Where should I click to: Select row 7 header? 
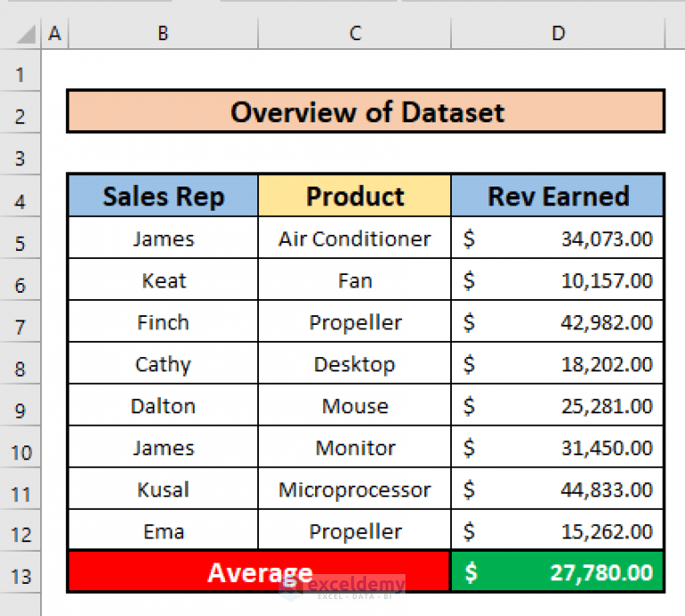[21, 321]
